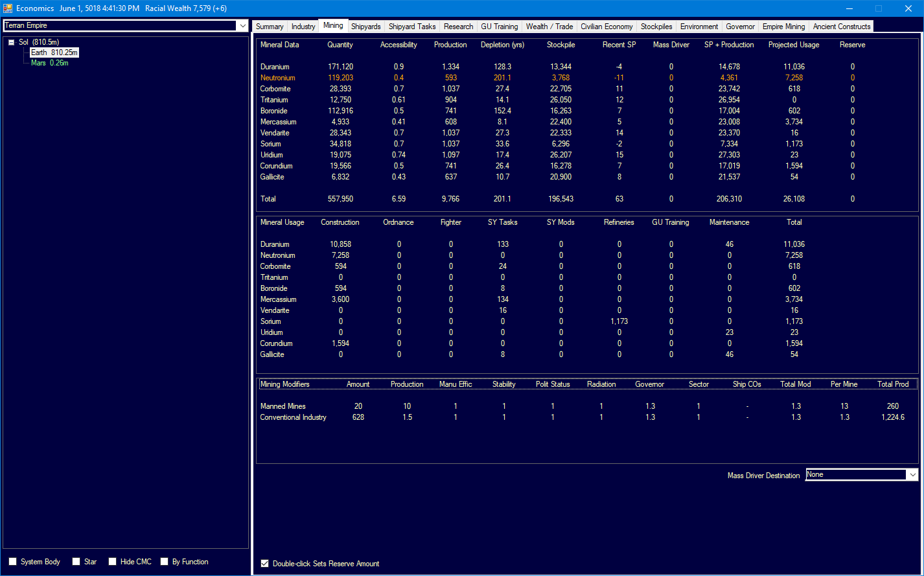924x576 pixels.
Task: Select Earth in the colony tree
Action: pos(54,52)
